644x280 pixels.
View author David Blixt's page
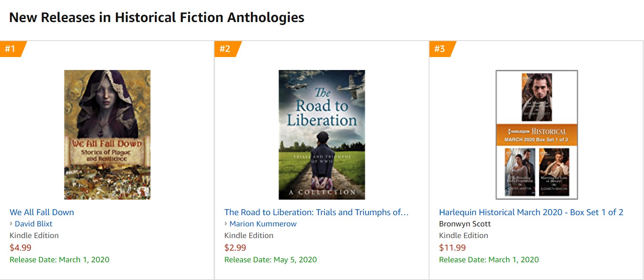tap(34, 224)
